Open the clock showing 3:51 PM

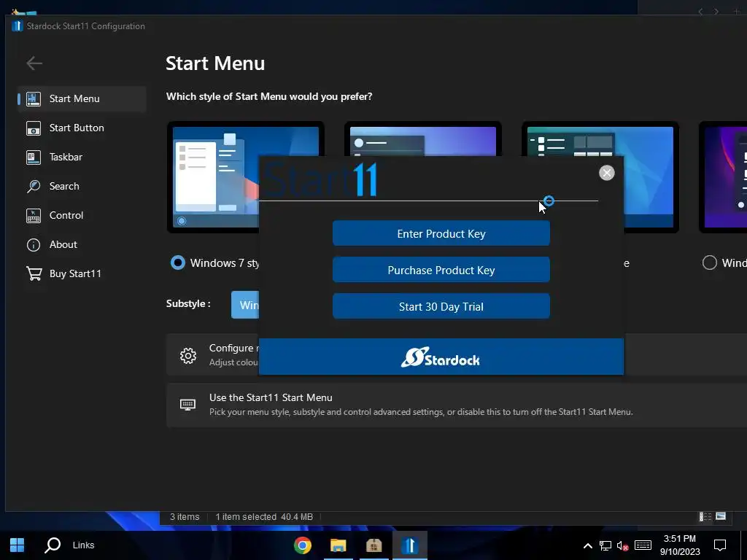click(680, 545)
